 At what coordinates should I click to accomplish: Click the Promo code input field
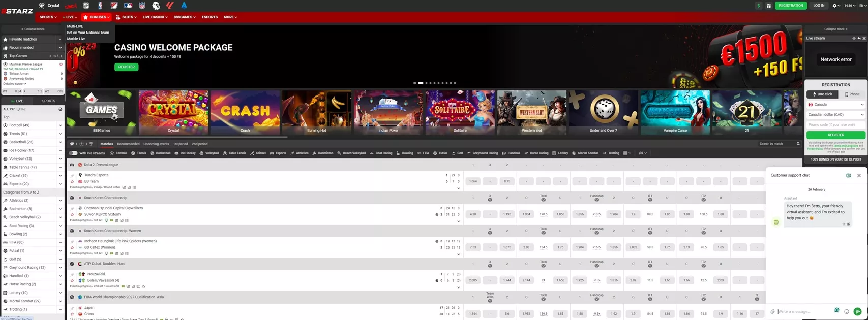(x=836, y=124)
